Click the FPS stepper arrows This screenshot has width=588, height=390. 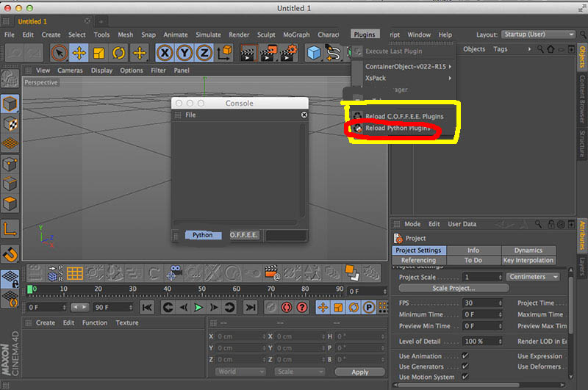coord(500,303)
